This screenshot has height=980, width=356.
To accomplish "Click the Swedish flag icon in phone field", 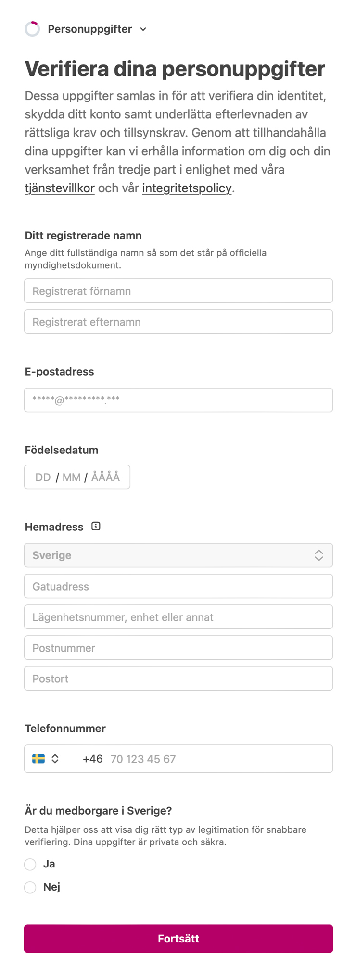I will tap(39, 758).
